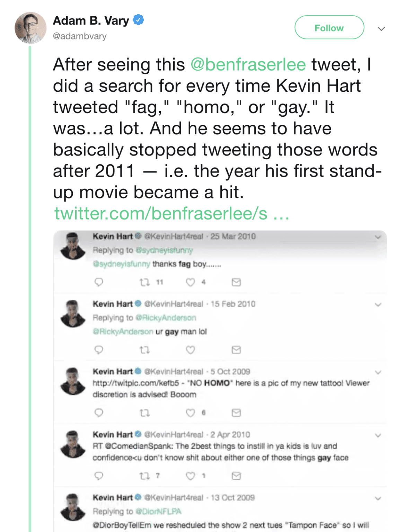Retweet the 25 Mar 2010 tweet
The image size is (405, 532).
[144, 282]
